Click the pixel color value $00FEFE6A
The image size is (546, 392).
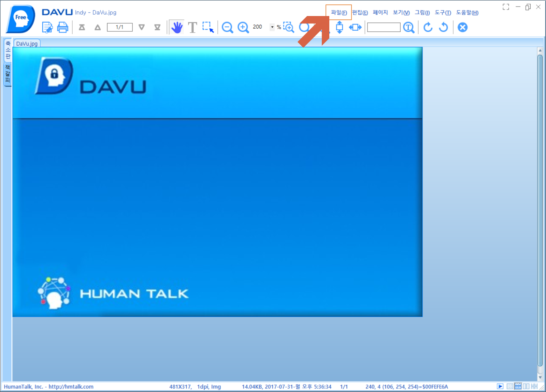435,387
